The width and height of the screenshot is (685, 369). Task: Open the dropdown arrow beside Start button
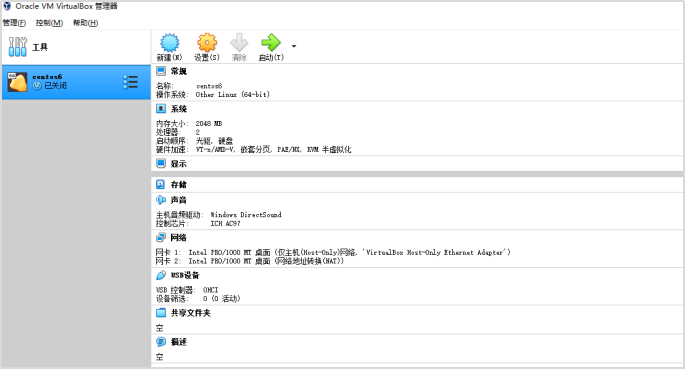tap(294, 46)
